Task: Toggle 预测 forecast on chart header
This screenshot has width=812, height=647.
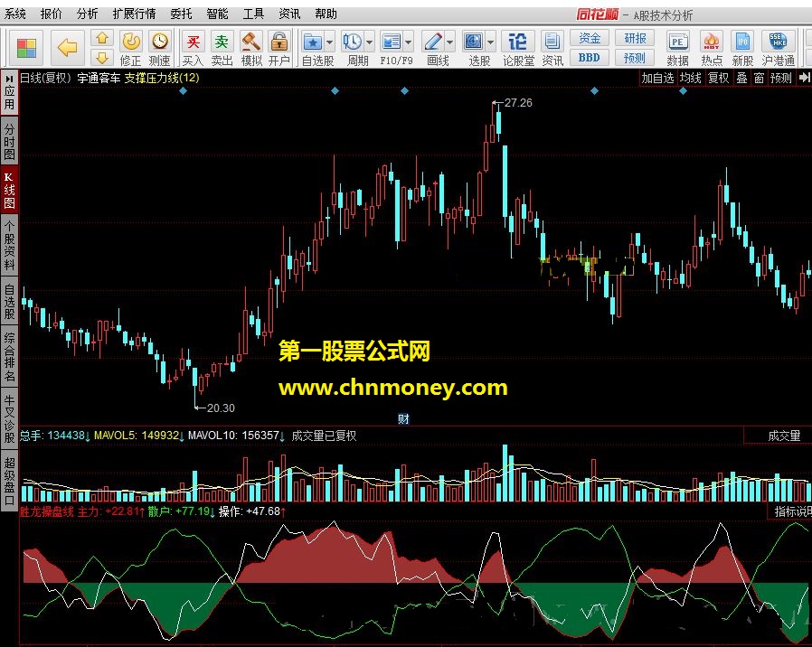Action: (781, 78)
